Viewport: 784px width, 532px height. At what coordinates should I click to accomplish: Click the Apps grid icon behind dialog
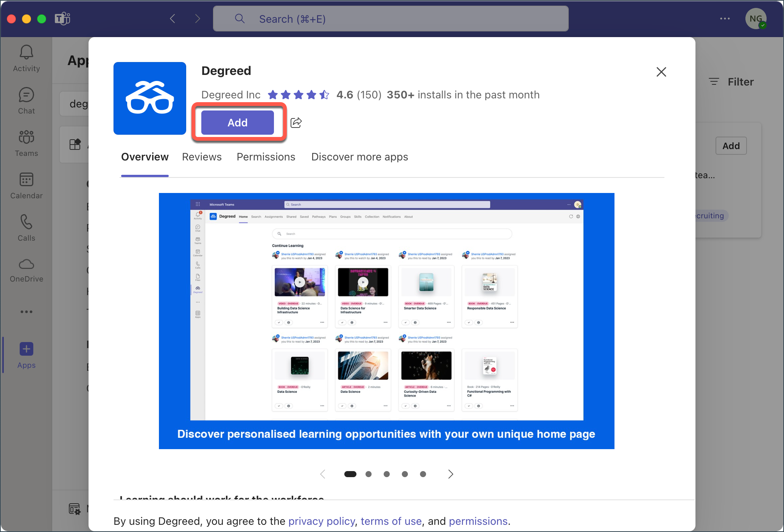pos(75,144)
